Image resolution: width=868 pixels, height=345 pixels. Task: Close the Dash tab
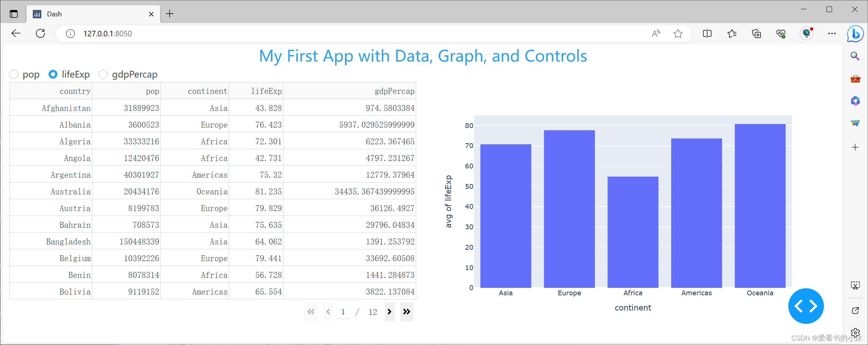(151, 14)
